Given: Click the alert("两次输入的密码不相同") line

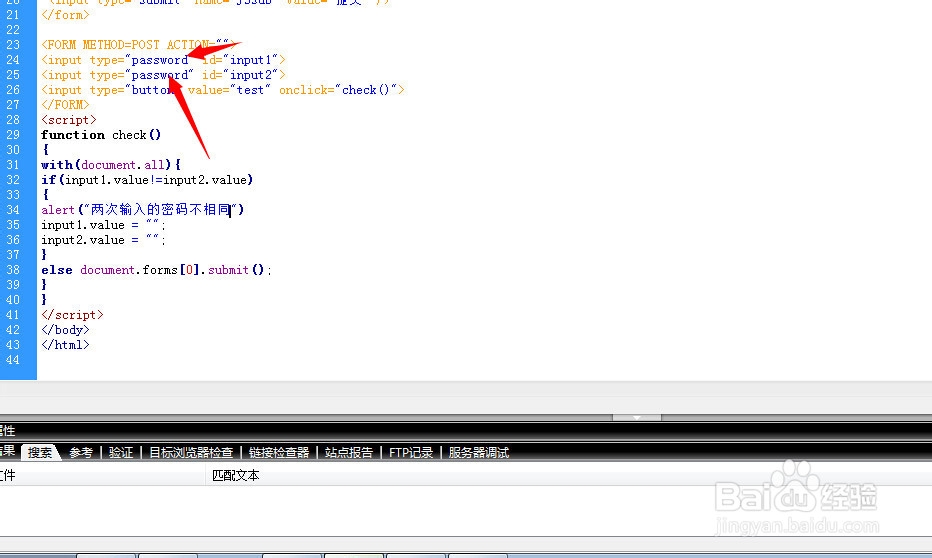Looking at the screenshot, I should click(x=143, y=209).
